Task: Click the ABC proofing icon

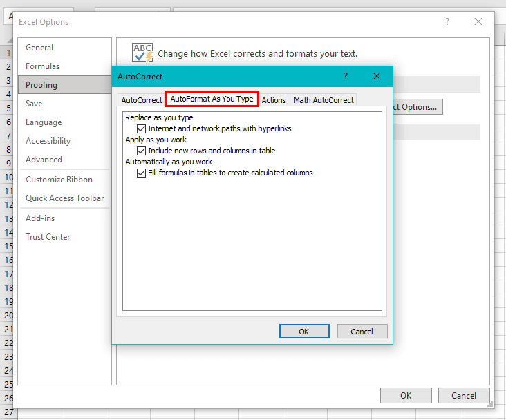Action: tap(142, 53)
